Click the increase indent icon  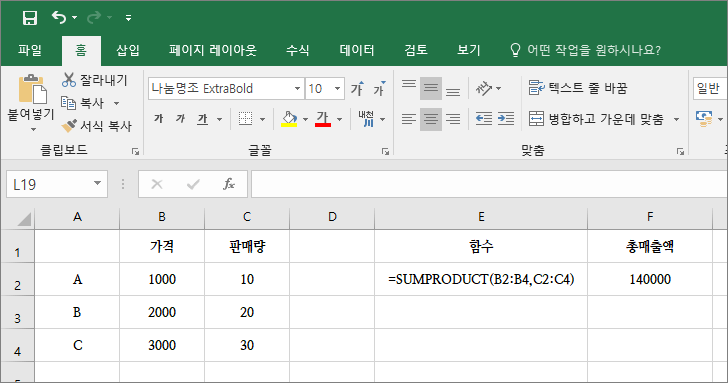tap(506, 119)
